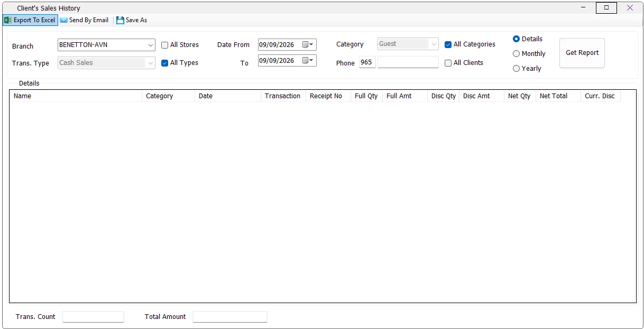Sort by the Net Qty column header
The image size is (644, 329).
[x=520, y=96]
